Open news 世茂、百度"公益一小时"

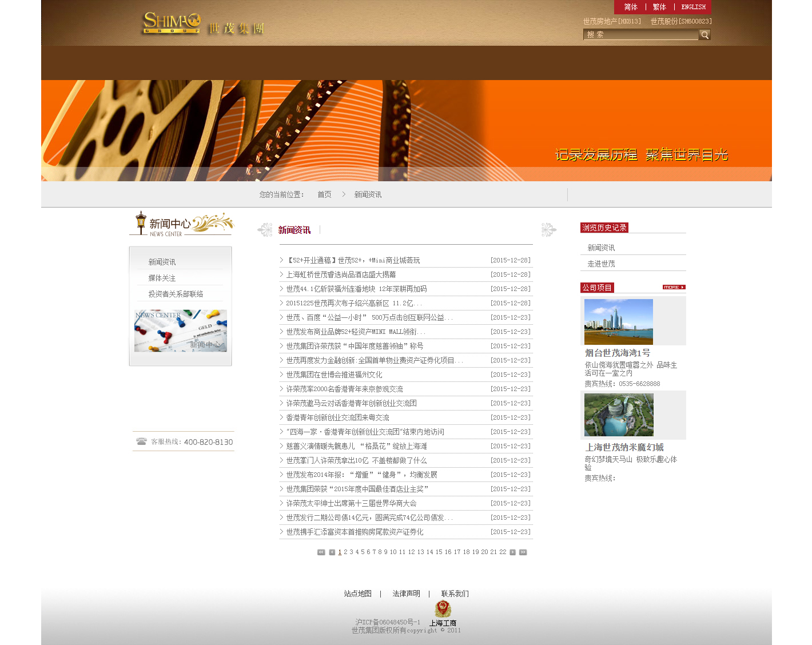tap(369, 317)
